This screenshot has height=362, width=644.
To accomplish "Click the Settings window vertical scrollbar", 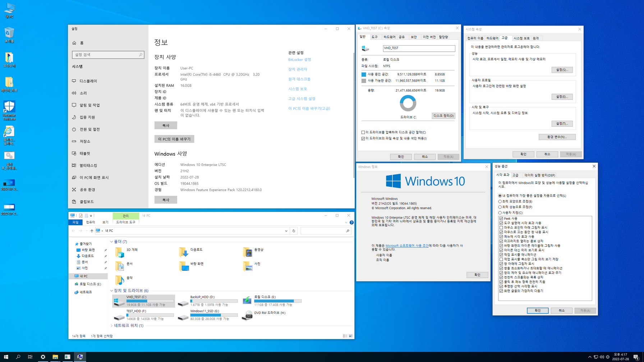I will [x=354, y=115].
